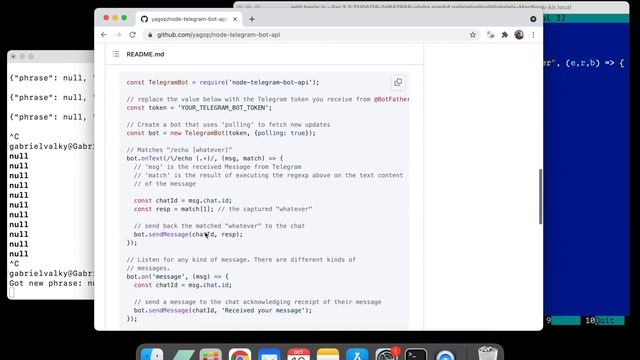Image resolution: width=640 pixels, height=360 pixels.
Task: Open the translate extension icon in Chrome toolbar
Action: click(x=491, y=35)
